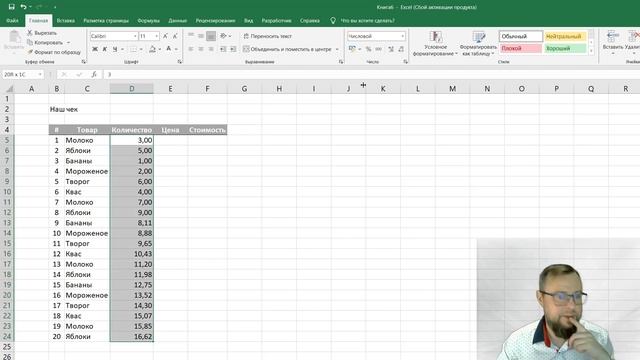
Task: Switch to Формулы tab
Action: tap(149, 20)
